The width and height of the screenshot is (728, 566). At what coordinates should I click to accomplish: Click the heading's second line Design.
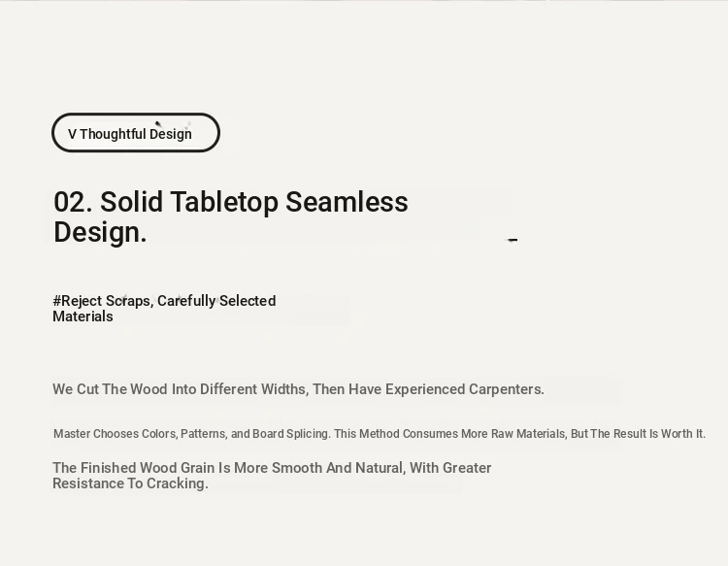tap(100, 232)
